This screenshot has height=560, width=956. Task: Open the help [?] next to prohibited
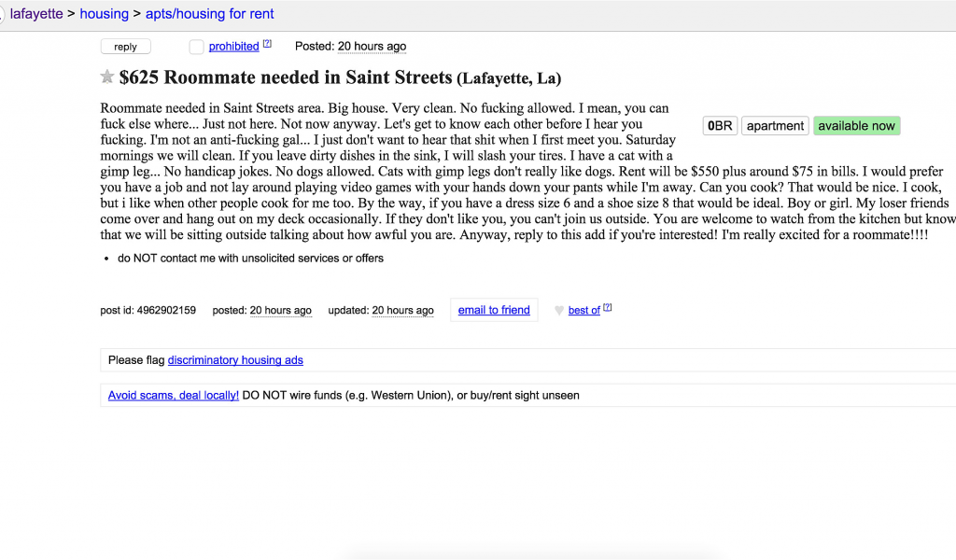pos(267,43)
